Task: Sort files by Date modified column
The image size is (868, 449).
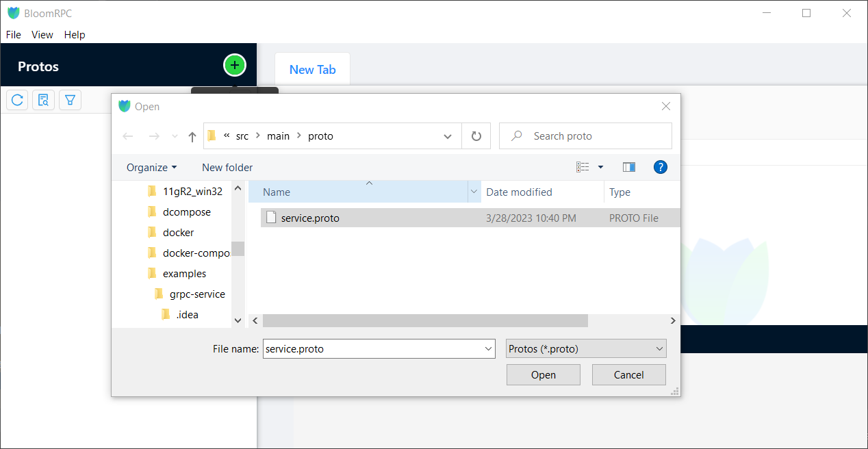Action: [x=543, y=192]
